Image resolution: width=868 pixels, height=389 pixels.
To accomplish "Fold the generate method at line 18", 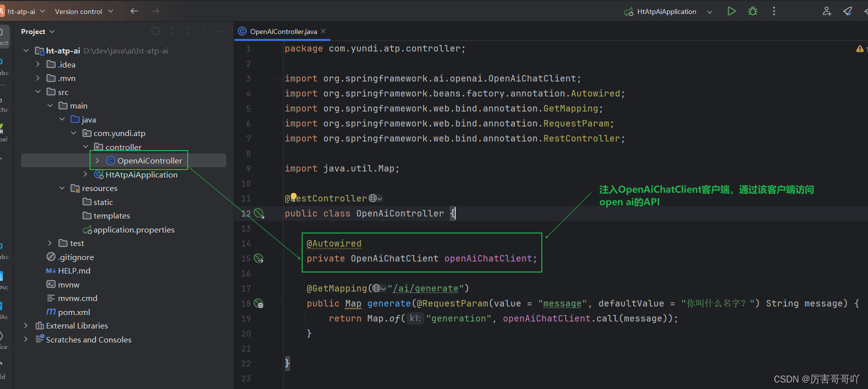I will pyautogui.click(x=279, y=303).
